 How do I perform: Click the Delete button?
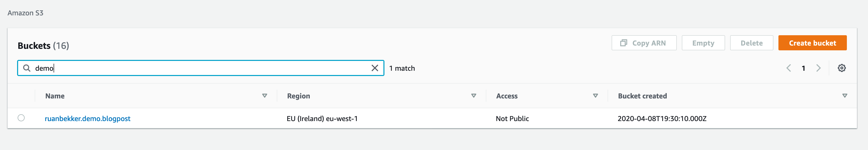tap(752, 43)
